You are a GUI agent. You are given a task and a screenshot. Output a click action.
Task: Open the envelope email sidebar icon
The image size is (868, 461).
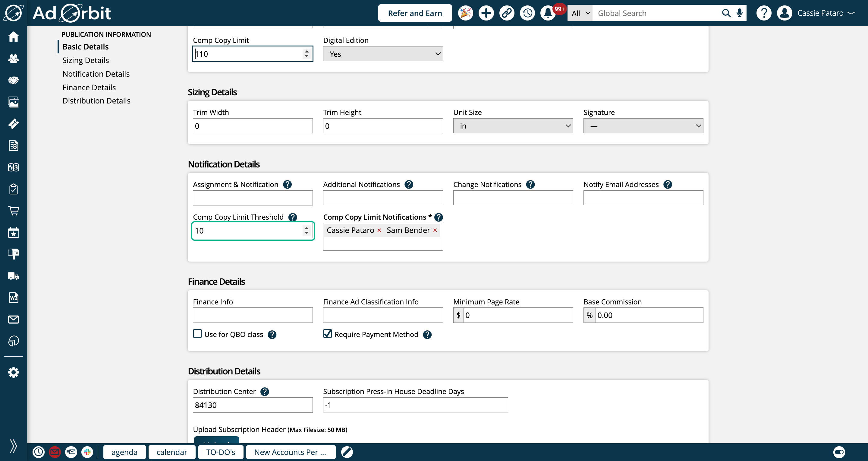pyautogui.click(x=14, y=319)
